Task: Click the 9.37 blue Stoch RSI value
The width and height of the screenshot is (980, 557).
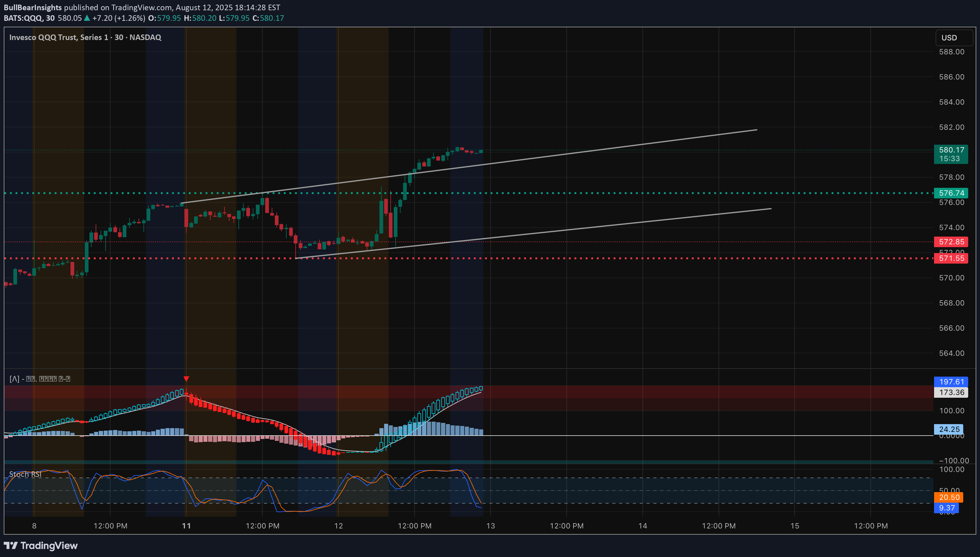Action: click(x=946, y=508)
